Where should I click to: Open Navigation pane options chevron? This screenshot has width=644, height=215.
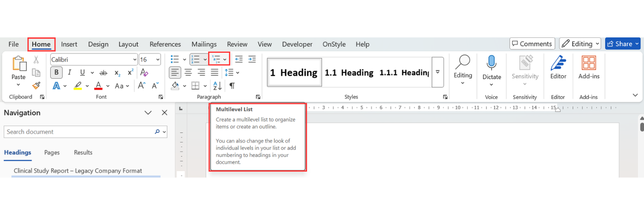coord(148,113)
